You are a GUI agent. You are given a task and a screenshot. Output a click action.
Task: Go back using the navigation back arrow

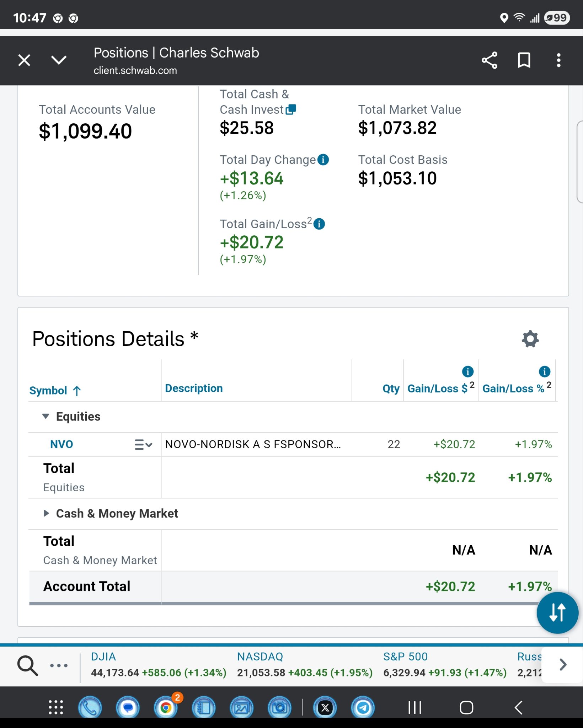[x=519, y=707]
